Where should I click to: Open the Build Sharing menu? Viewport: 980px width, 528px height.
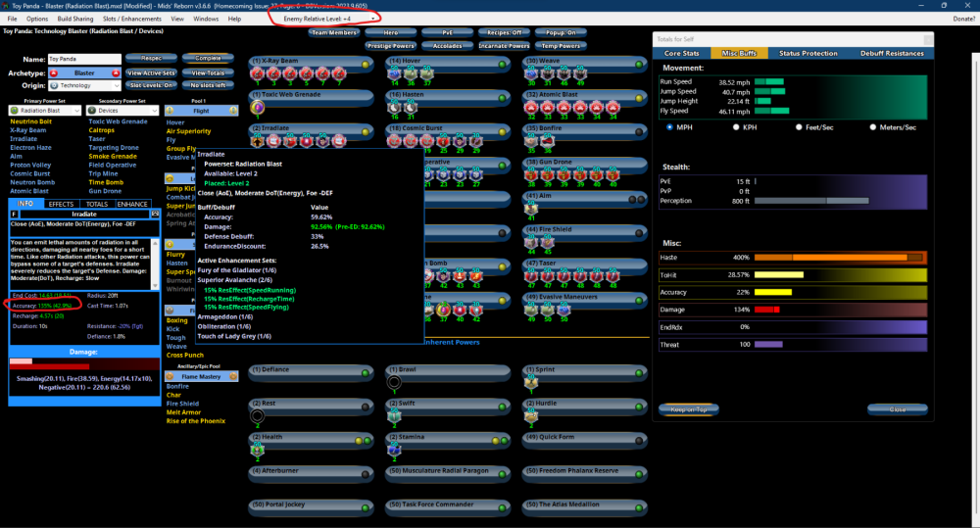tap(74, 19)
